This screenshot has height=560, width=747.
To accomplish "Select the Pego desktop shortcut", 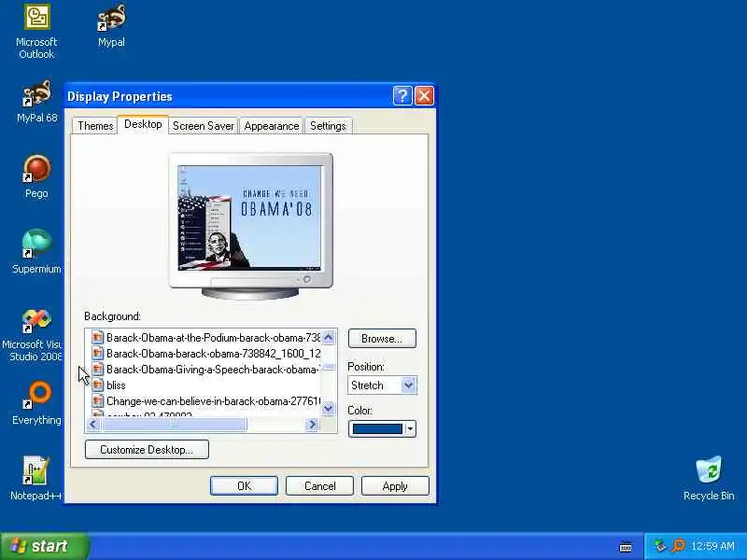I will 36,176.
